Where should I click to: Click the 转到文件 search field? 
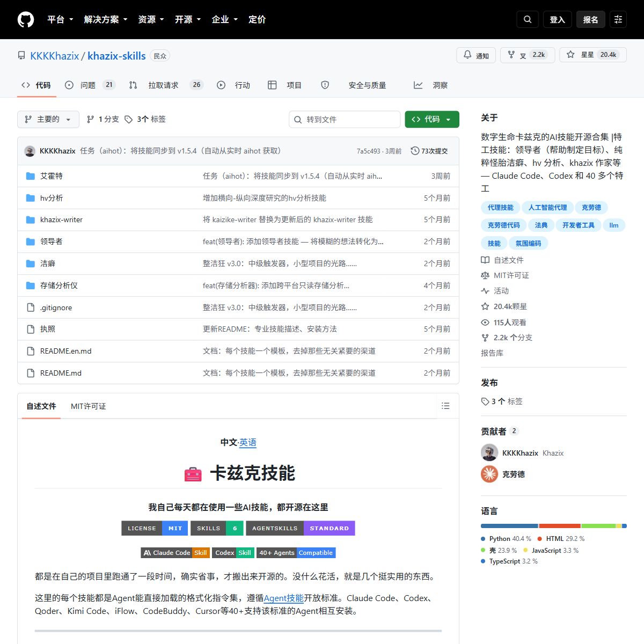coord(345,119)
